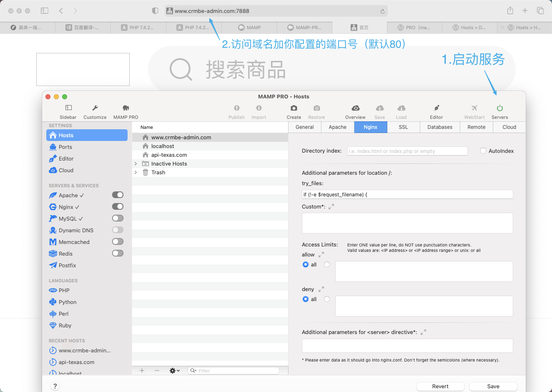Click the Publish toolbar icon
This screenshot has width=552, height=392.
pos(236,108)
